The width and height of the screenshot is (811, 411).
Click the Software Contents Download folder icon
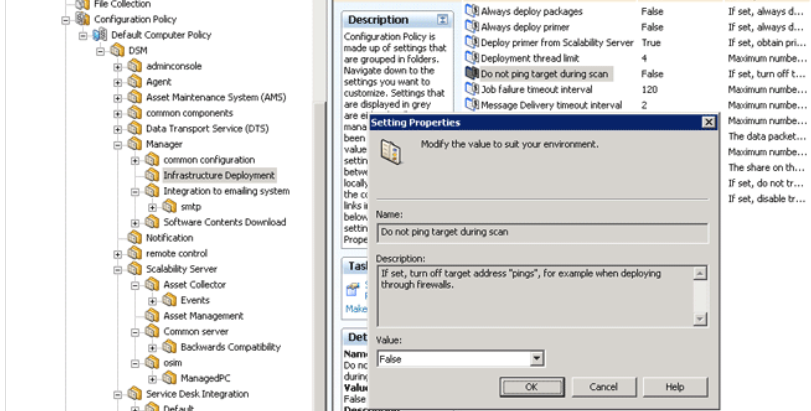click(152, 222)
